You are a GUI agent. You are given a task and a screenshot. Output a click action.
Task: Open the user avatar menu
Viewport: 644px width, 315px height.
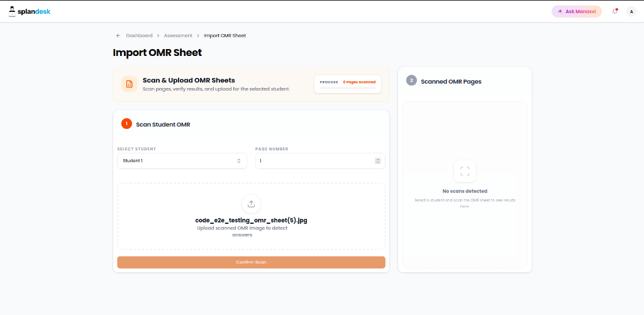[631, 11]
